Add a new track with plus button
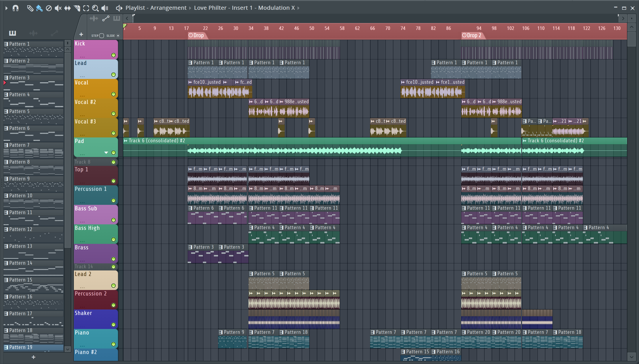 (81, 34)
